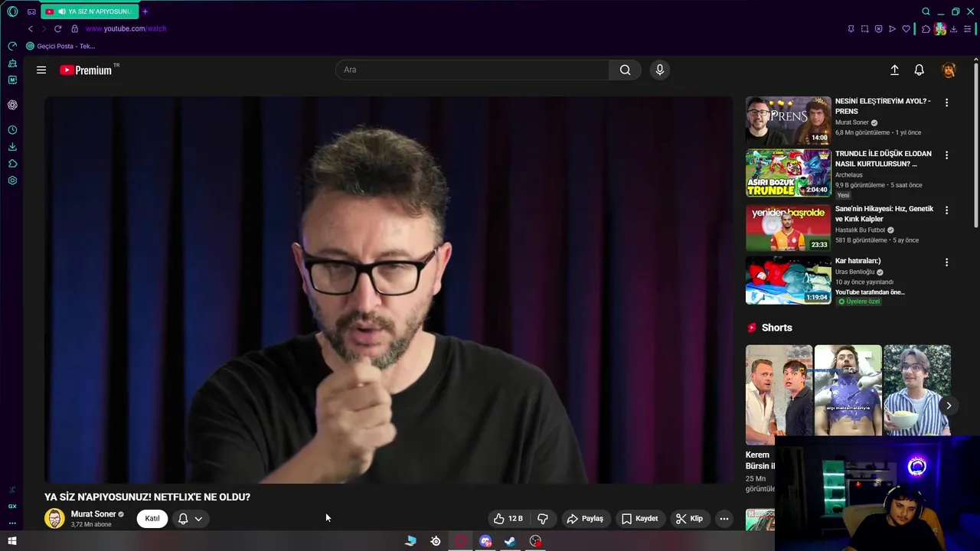Screen dimensions: 980x551
Task: Open GX Corner gamepad icon in tab bar
Action: [31, 11]
